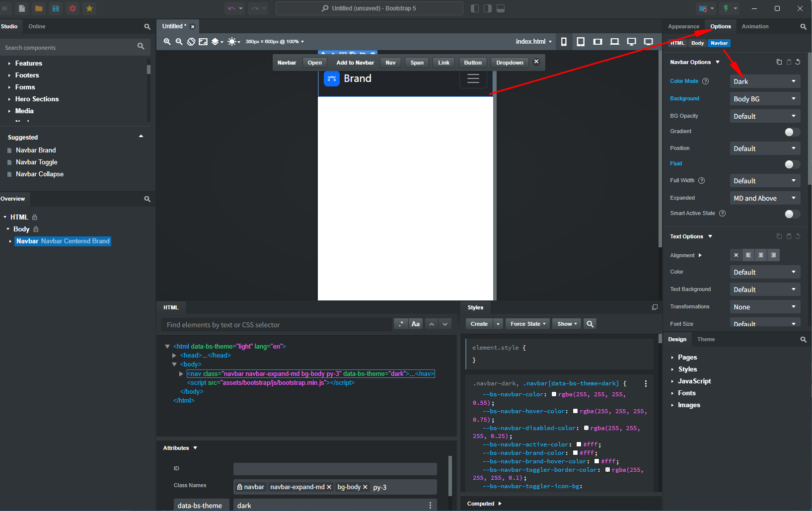Open a design using folder icon
The width and height of the screenshot is (812, 511).
tap(39, 8)
